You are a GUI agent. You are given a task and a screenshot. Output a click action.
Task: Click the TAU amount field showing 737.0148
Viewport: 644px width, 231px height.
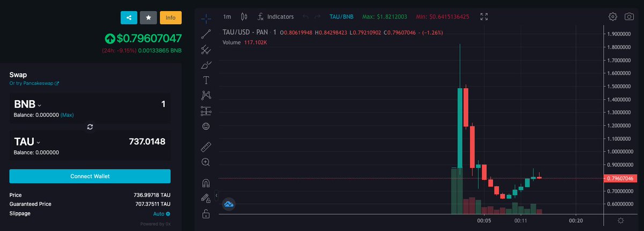147,142
